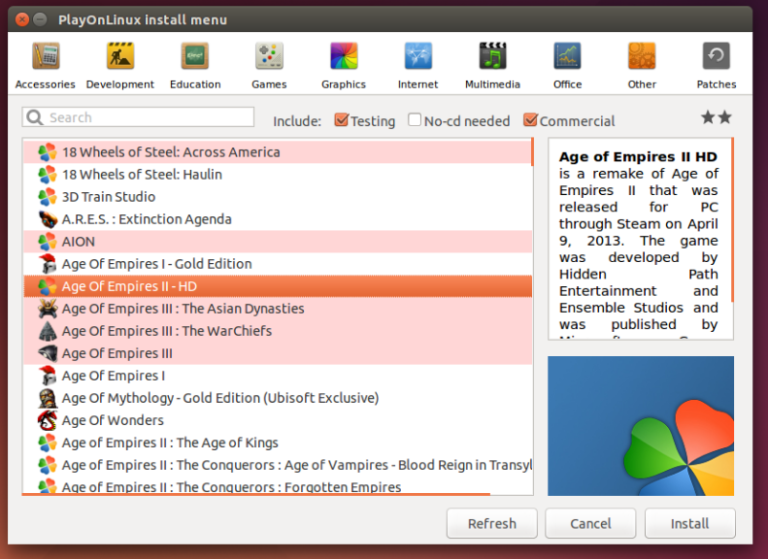Screen dimensions: 768x559
Task: Open the Graphics color wheel category
Action: (x=344, y=55)
